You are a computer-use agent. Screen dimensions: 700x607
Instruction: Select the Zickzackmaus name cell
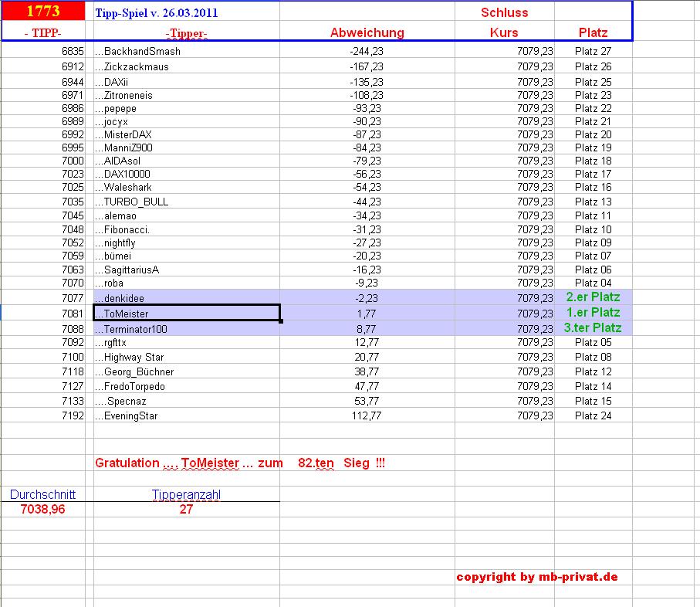click(187, 66)
